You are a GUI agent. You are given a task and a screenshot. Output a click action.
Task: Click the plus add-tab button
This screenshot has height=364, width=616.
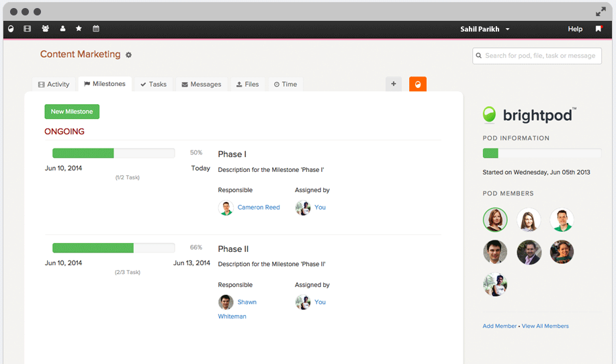point(394,84)
